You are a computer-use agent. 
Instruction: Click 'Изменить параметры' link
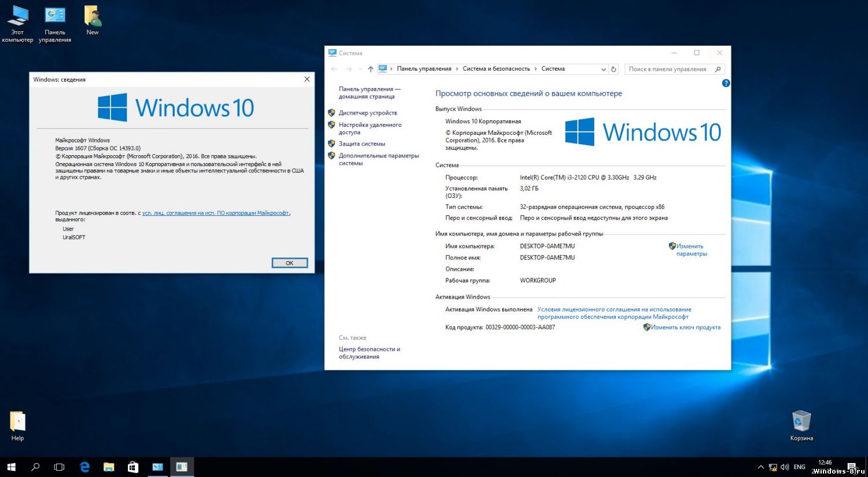coord(692,250)
